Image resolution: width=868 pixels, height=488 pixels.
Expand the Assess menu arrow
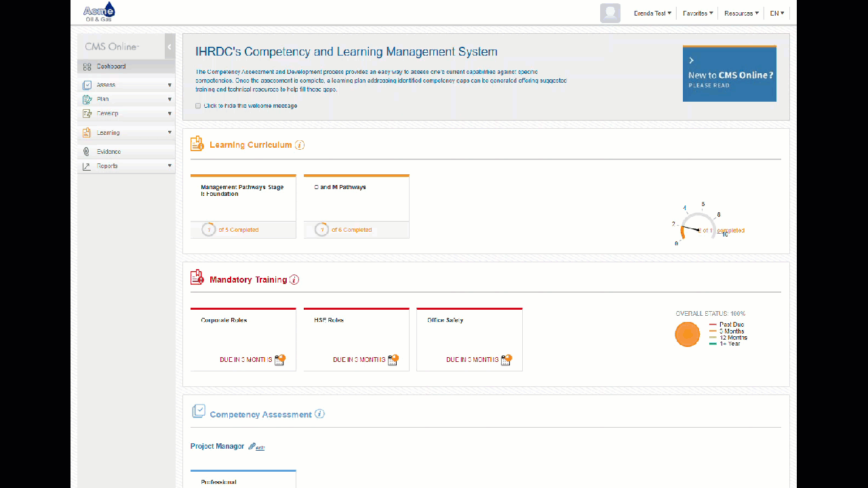point(170,85)
